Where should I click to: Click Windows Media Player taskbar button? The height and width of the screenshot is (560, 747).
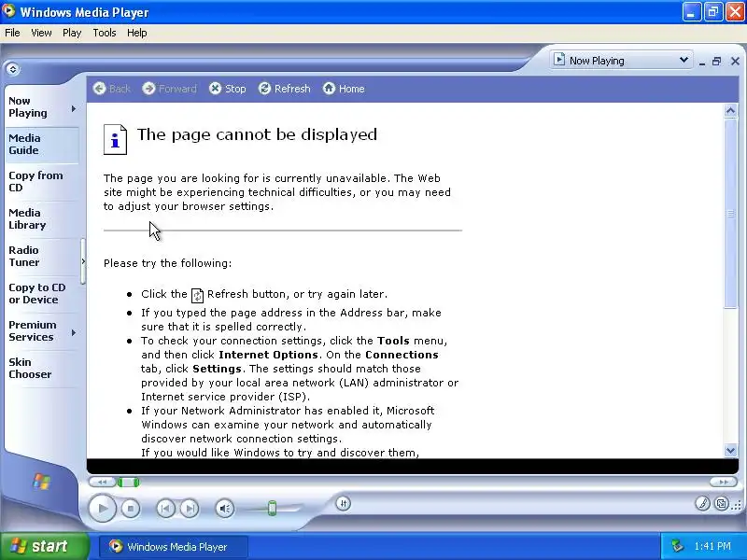coord(174,547)
